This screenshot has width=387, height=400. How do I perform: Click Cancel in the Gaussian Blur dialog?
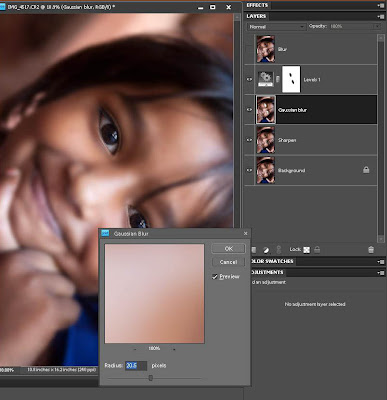point(228,262)
